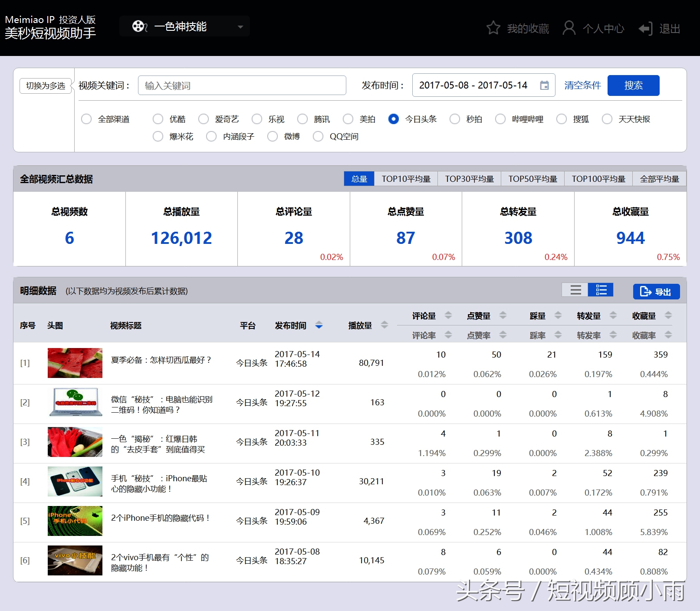700x611 pixels.
Task: Open the calendar icon in date field
Action: [544, 85]
